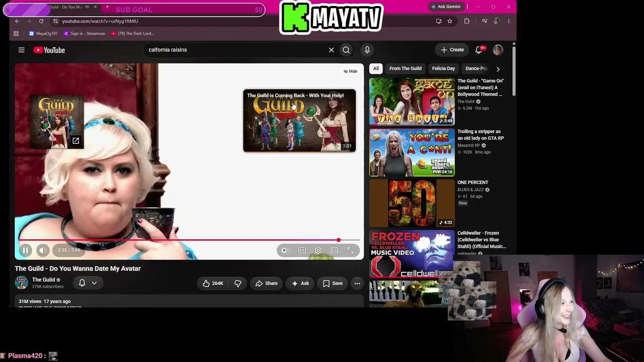This screenshot has width=644, height=362.
Task: Toggle the autoplay switch in the player
Action: pos(284,250)
